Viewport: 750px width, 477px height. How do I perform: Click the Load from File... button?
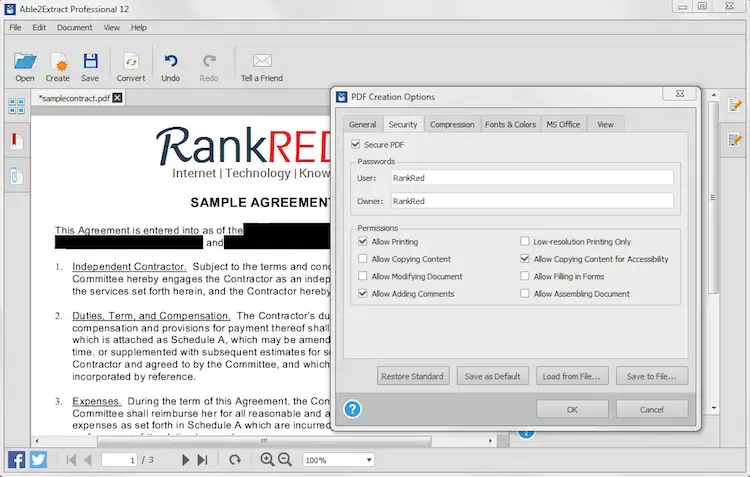pyautogui.click(x=572, y=376)
